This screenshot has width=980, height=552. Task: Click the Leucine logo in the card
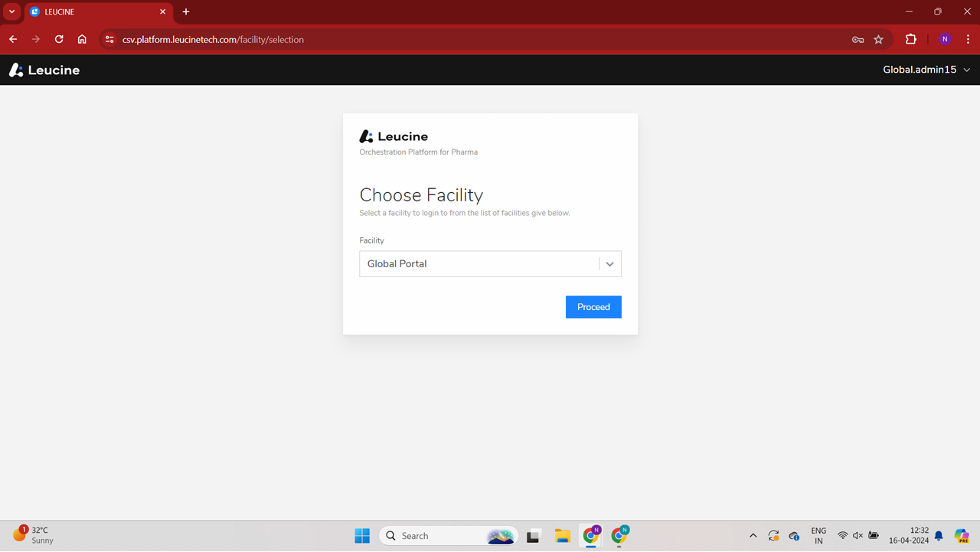394,136
